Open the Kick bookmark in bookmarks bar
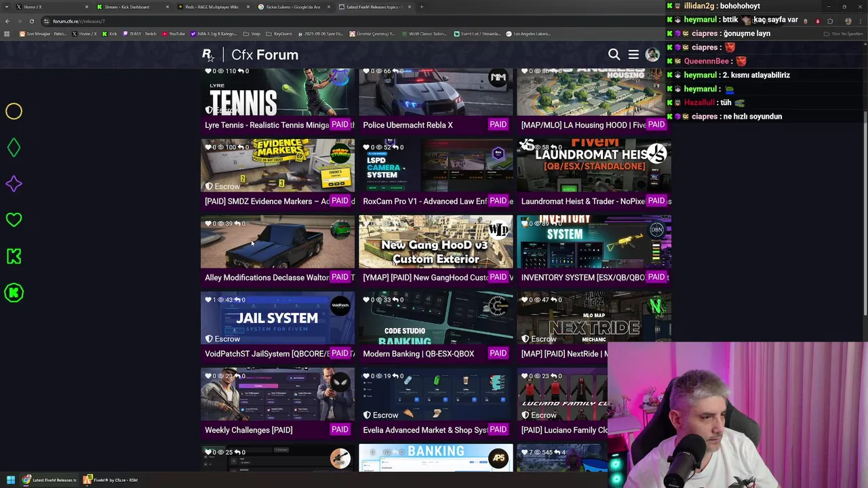Viewport: 868px width, 488px height. (109, 33)
